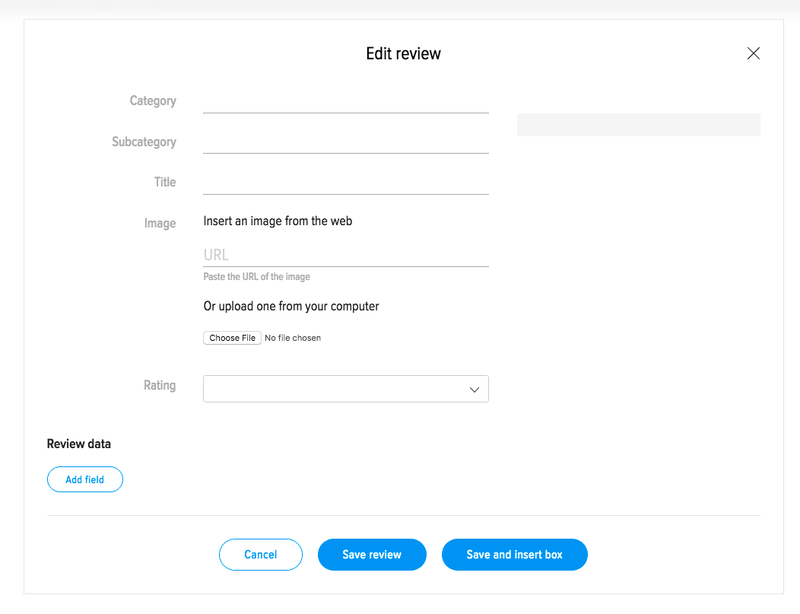Click 'No file chosen' text

click(293, 338)
